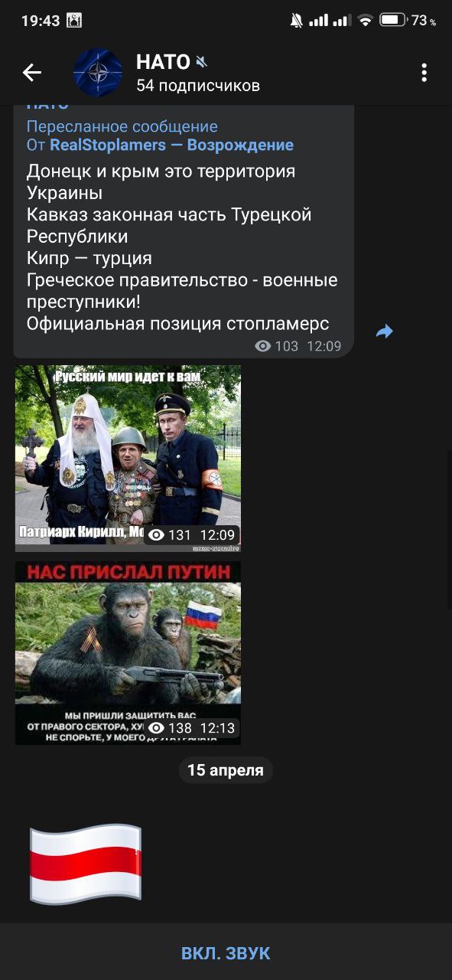Tap the share arrow beside the forwarded message

[384, 332]
